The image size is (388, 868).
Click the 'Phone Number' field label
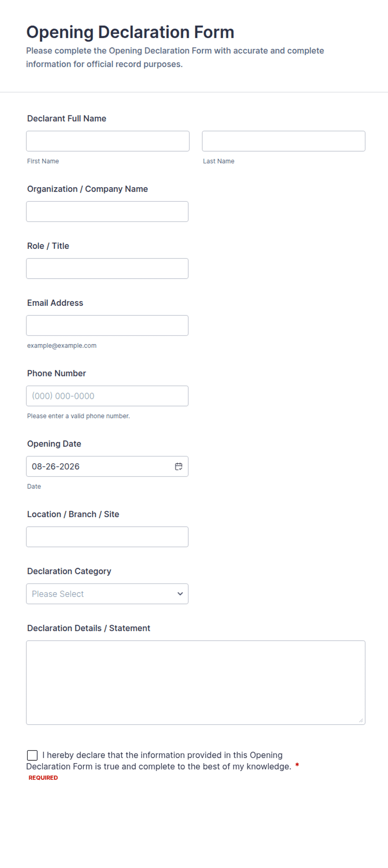coord(56,373)
